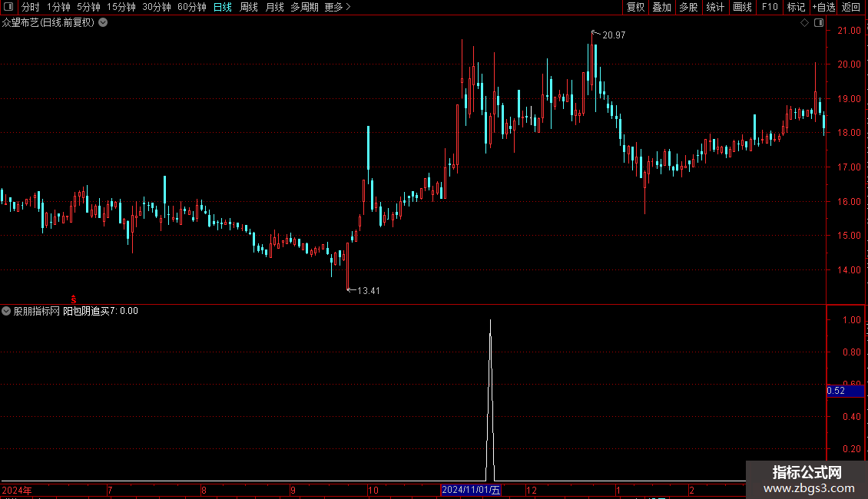Switch to 分时 chart view
868x499 pixels.
point(31,7)
